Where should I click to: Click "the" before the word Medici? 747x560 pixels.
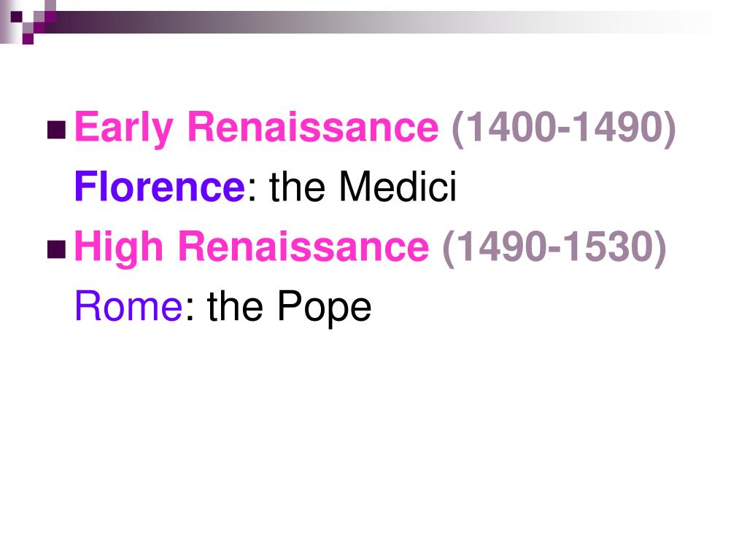click(x=298, y=187)
